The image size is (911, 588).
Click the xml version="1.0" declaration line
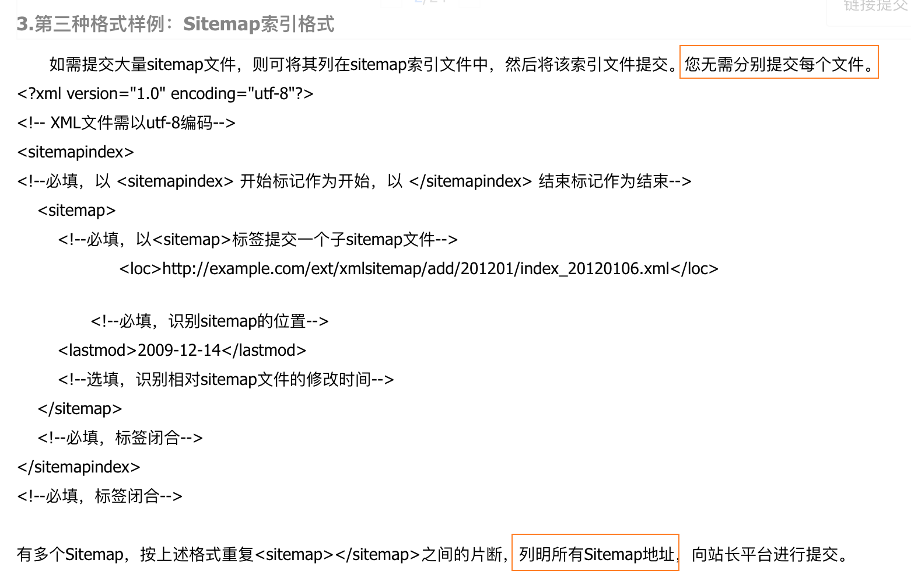(x=166, y=94)
